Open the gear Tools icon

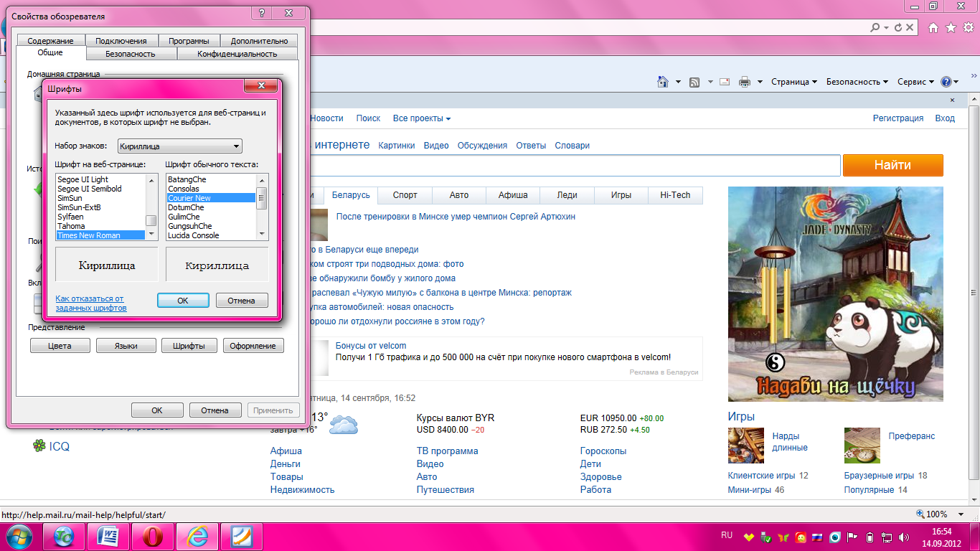(x=969, y=27)
